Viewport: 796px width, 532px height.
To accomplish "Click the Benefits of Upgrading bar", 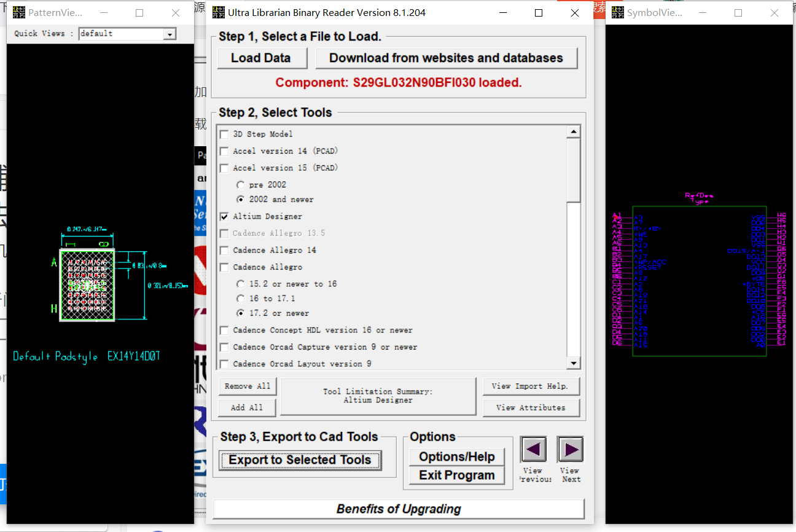I will 399,509.
